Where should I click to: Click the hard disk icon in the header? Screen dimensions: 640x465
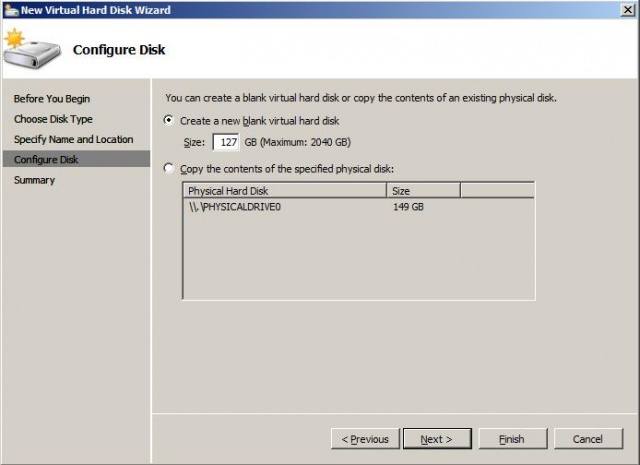point(32,50)
